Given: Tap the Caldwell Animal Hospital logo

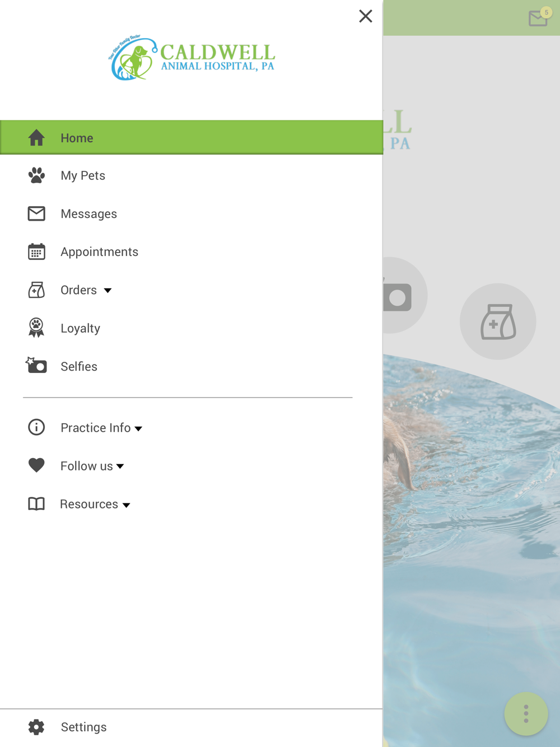Looking at the screenshot, I should coord(192,58).
